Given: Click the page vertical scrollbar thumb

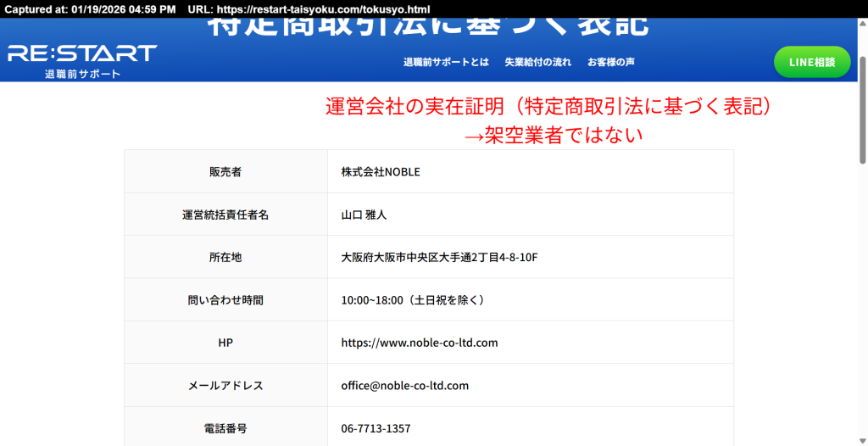Looking at the screenshot, I should [862, 109].
